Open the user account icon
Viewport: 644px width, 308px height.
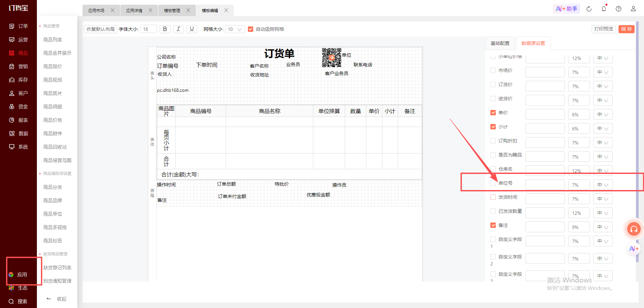633,9
